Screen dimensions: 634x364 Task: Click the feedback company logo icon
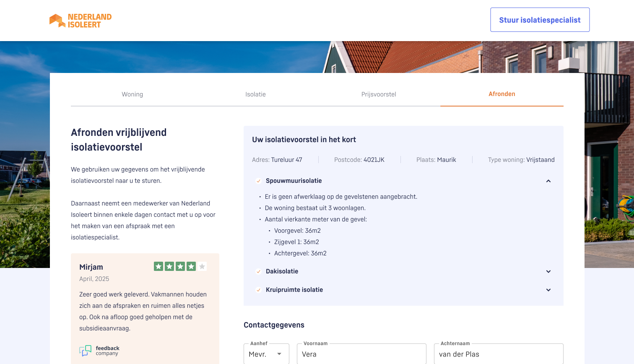click(x=85, y=351)
